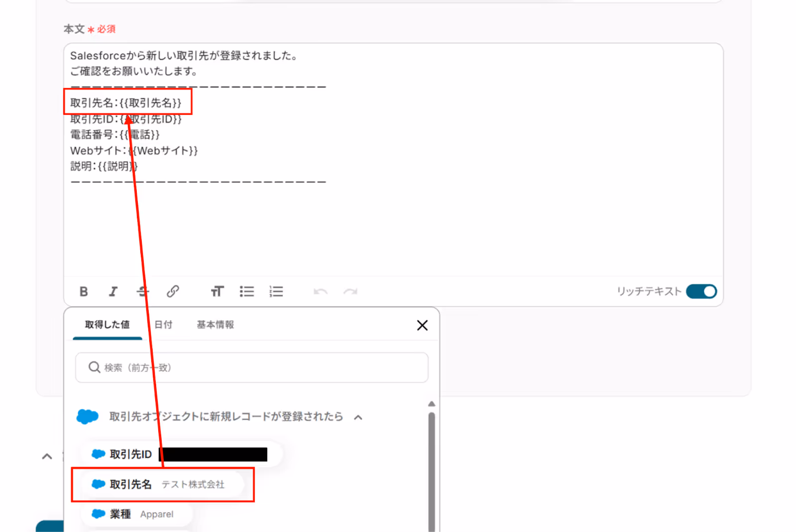Undo the last edit
Viewport: 796px width, 532px height.
(320, 291)
